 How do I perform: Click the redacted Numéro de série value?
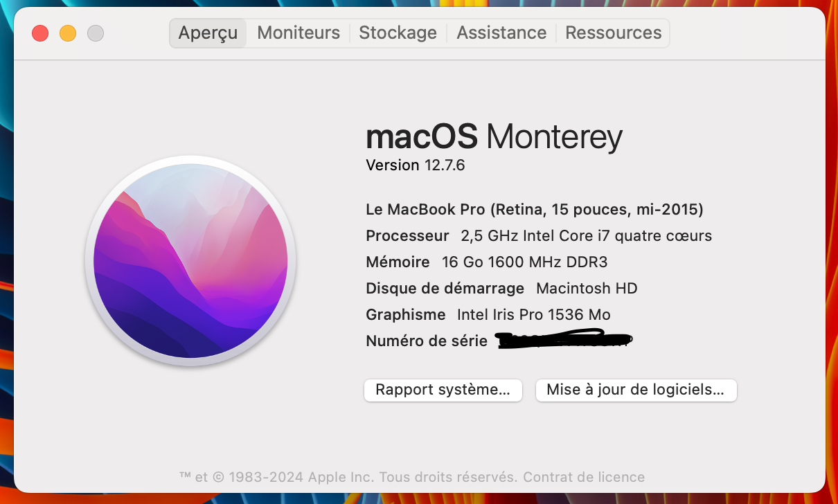pos(564,341)
